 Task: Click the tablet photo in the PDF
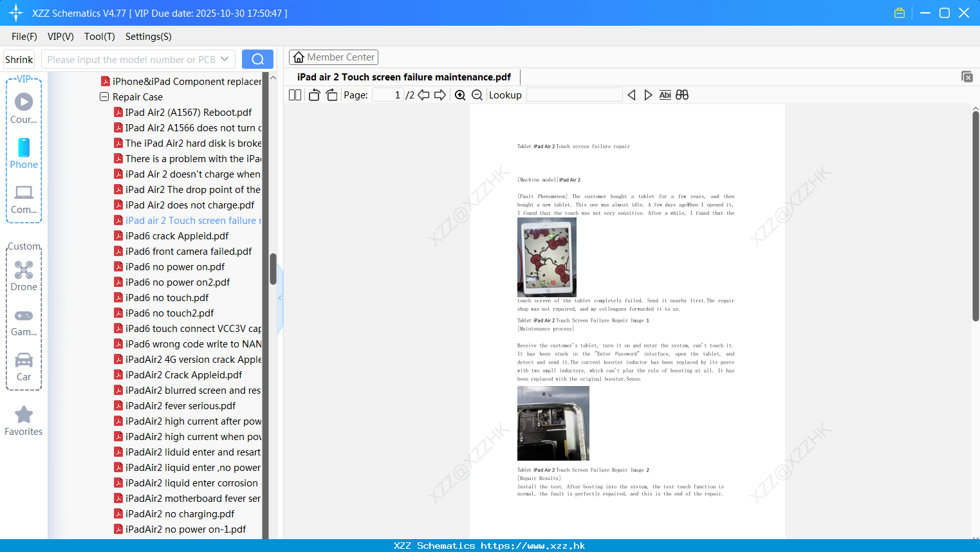[547, 257]
